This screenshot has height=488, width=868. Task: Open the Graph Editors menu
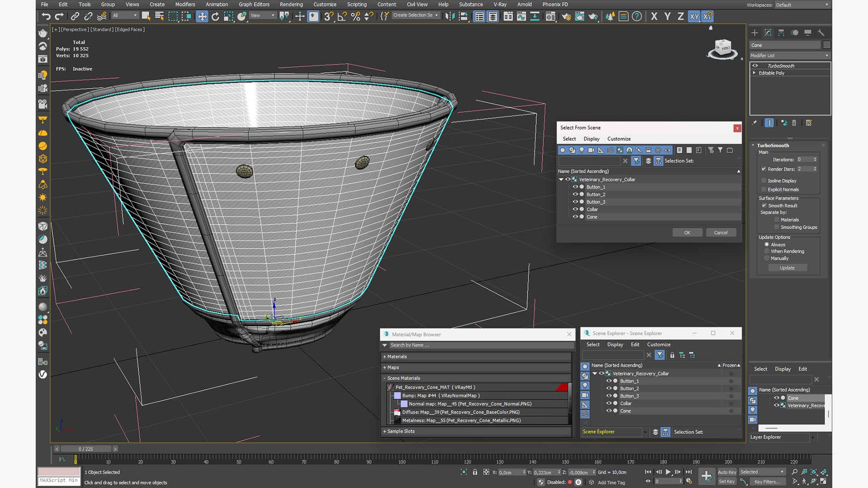coord(254,5)
